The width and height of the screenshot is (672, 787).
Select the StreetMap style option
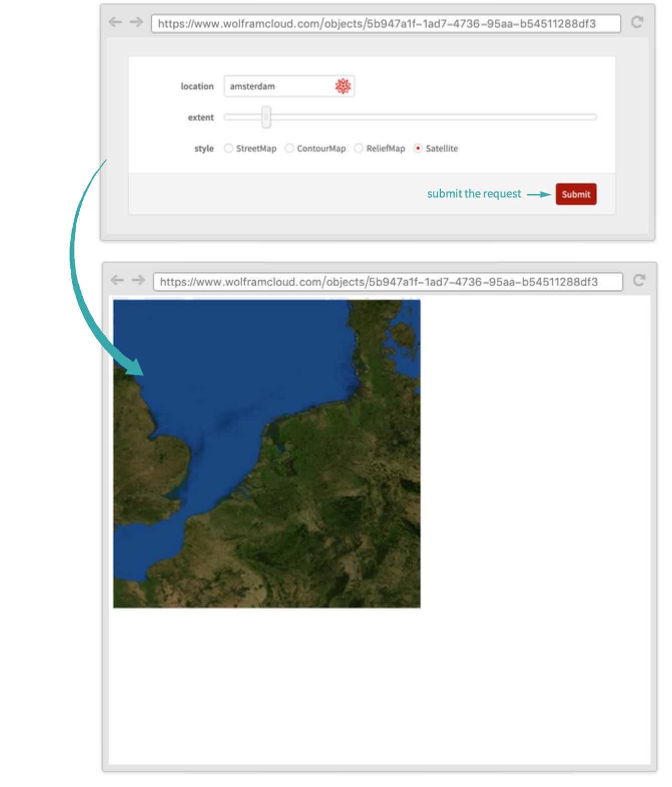pos(229,148)
